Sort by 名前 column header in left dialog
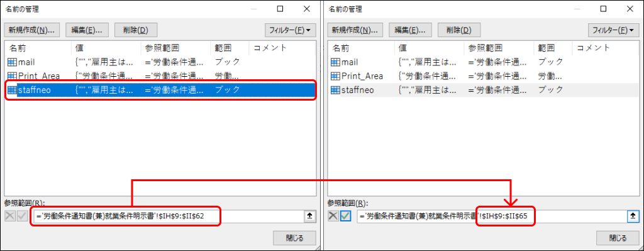 (x=38, y=48)
